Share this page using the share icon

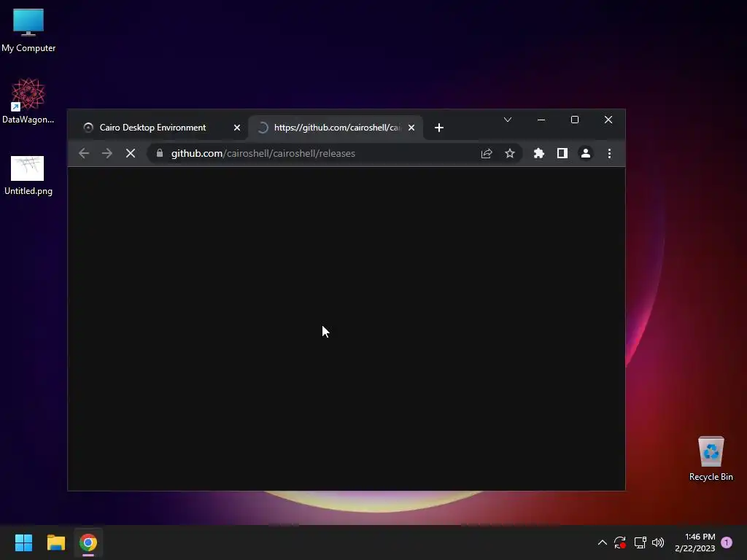(487, 153)
